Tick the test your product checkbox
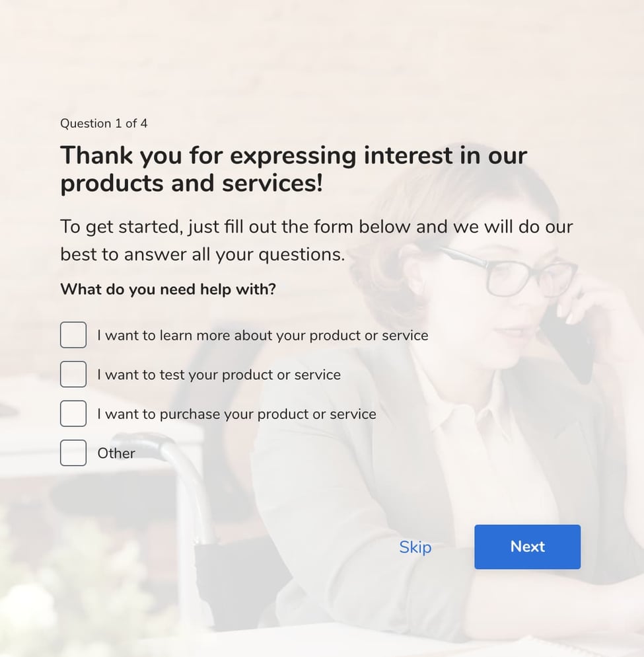Screen dimensions: 644x657 73,375
